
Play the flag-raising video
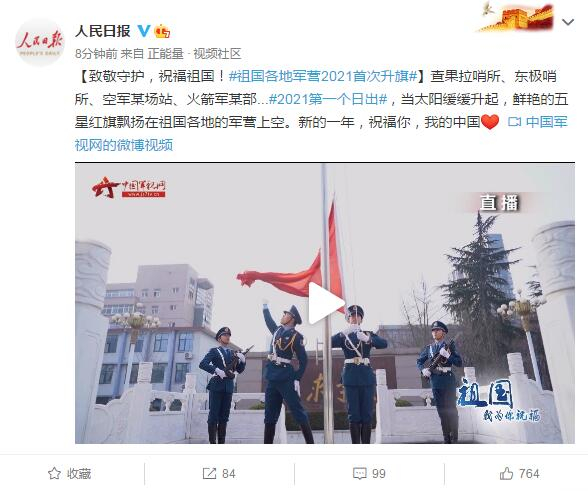326,303
